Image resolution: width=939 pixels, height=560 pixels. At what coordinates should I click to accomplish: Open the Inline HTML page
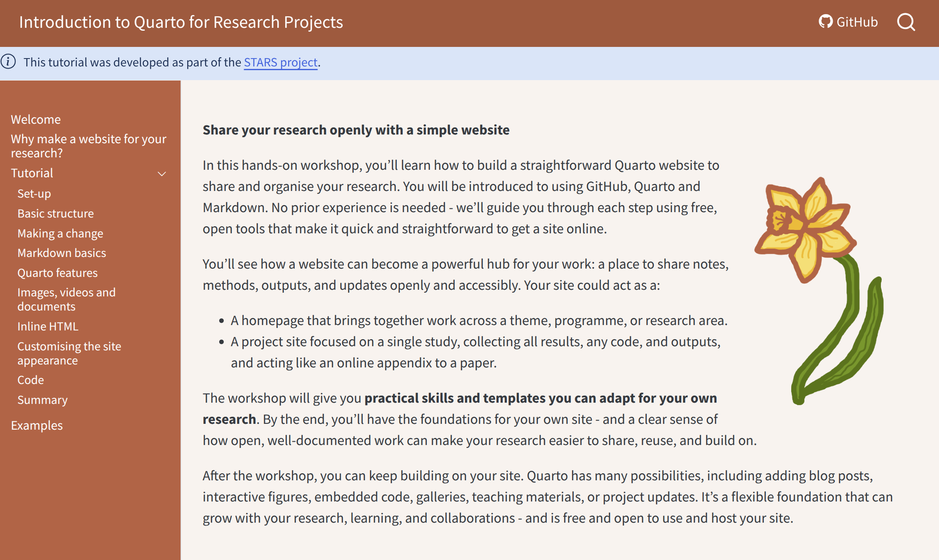[x=48, y=326]
